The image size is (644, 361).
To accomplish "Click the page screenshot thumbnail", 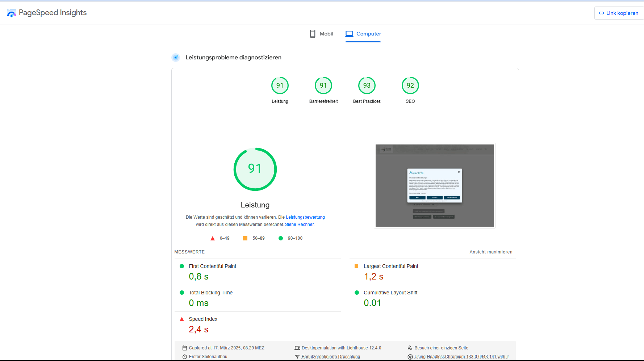I will click(x=434, y=185).
